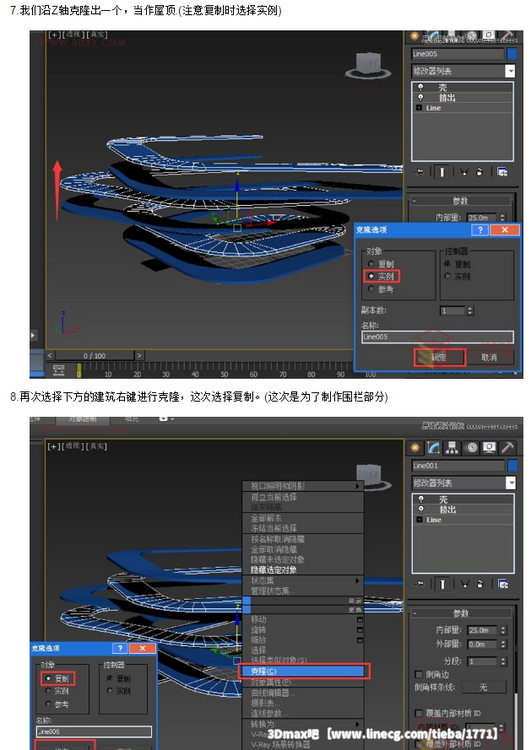Click 取消 in the Line005 clone dialog

click(x=489, y=357)
